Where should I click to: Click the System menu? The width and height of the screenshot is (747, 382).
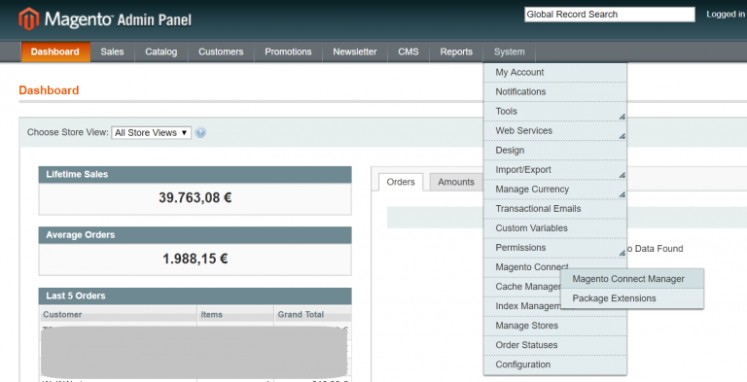[509, 52]
